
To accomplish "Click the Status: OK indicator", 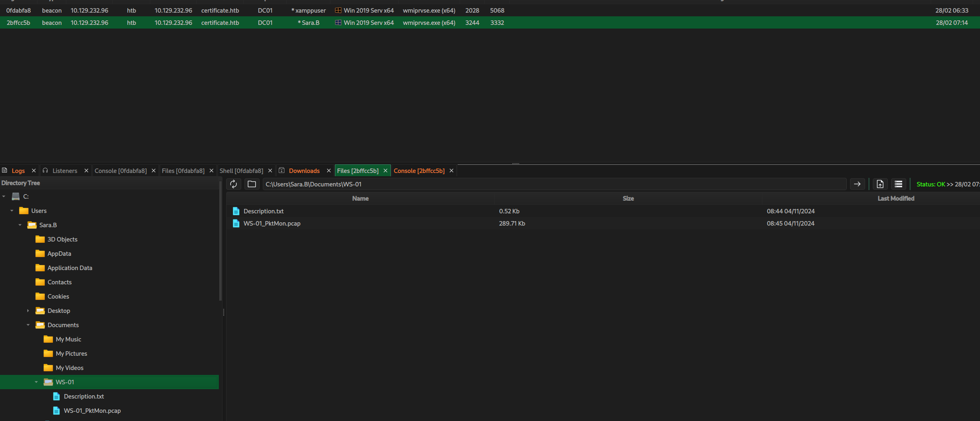I will [x=931, y=184].
